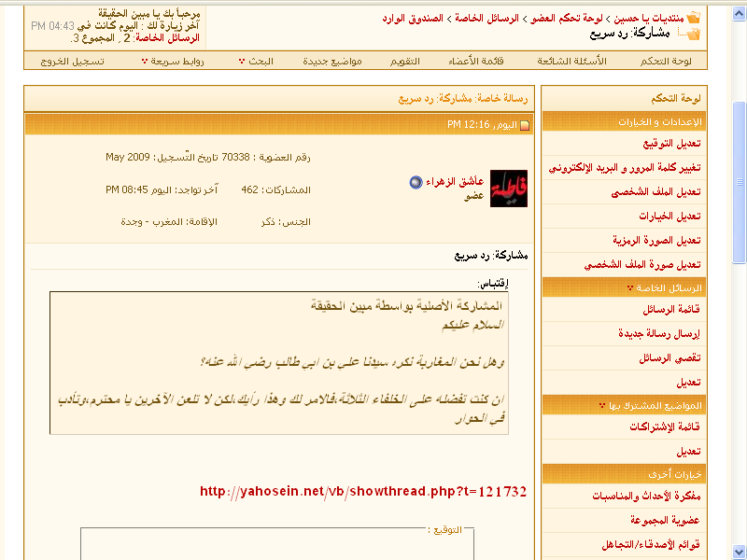Open الأسئلة الشائعة in the navigation bar
The height and width of the screenshot is (560, 747).
pos(571,61)
